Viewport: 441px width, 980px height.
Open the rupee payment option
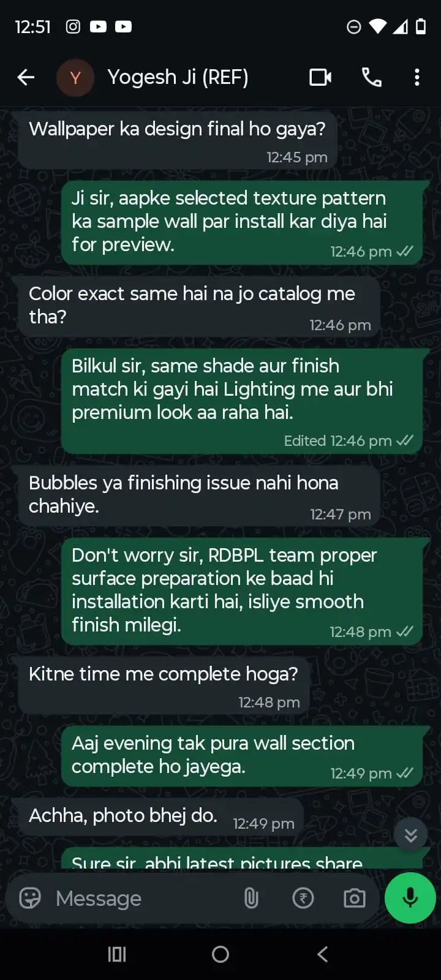[x=303, y=898]
